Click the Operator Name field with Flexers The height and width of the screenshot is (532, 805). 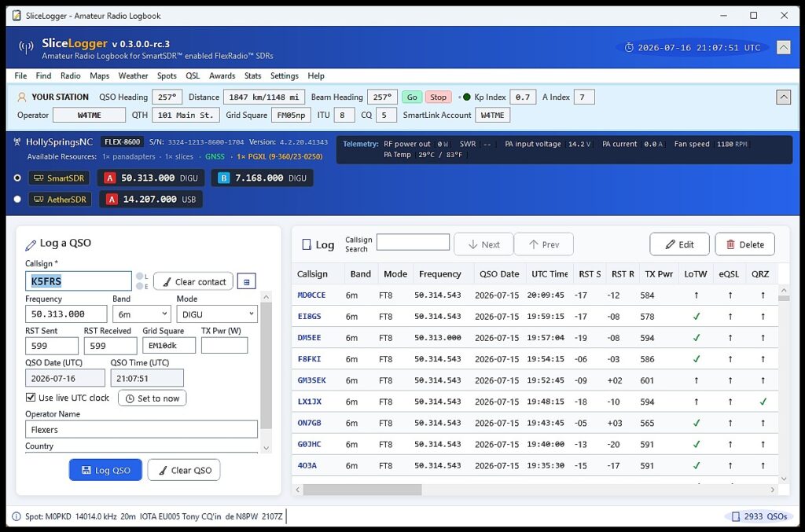pos(142,429)
